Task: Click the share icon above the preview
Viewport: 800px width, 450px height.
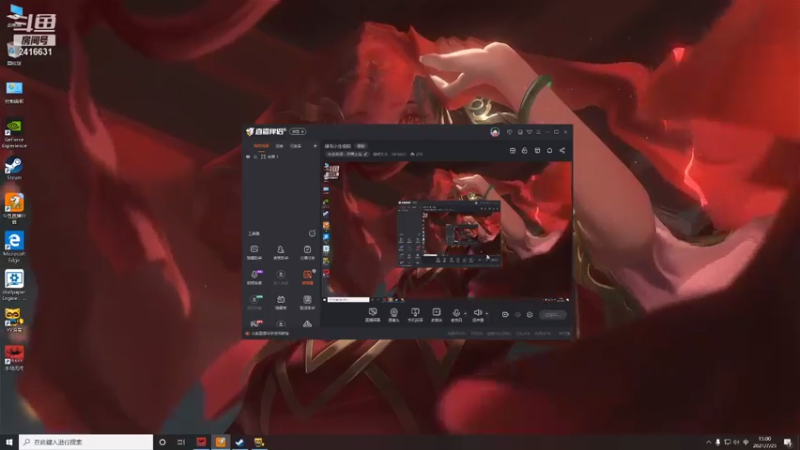Action: pos(562,151)
